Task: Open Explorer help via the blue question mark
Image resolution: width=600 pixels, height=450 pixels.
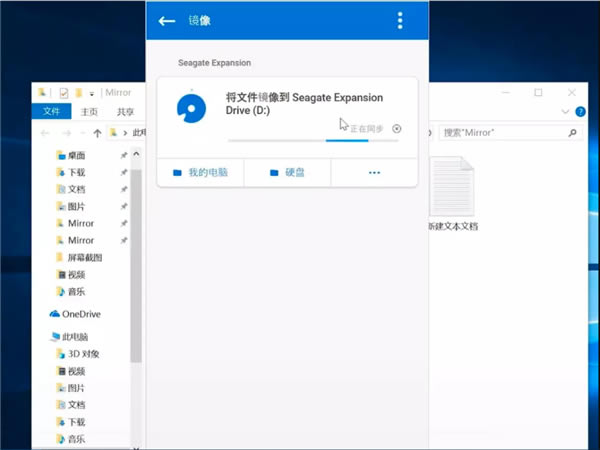Action: (x=580, y=112)
